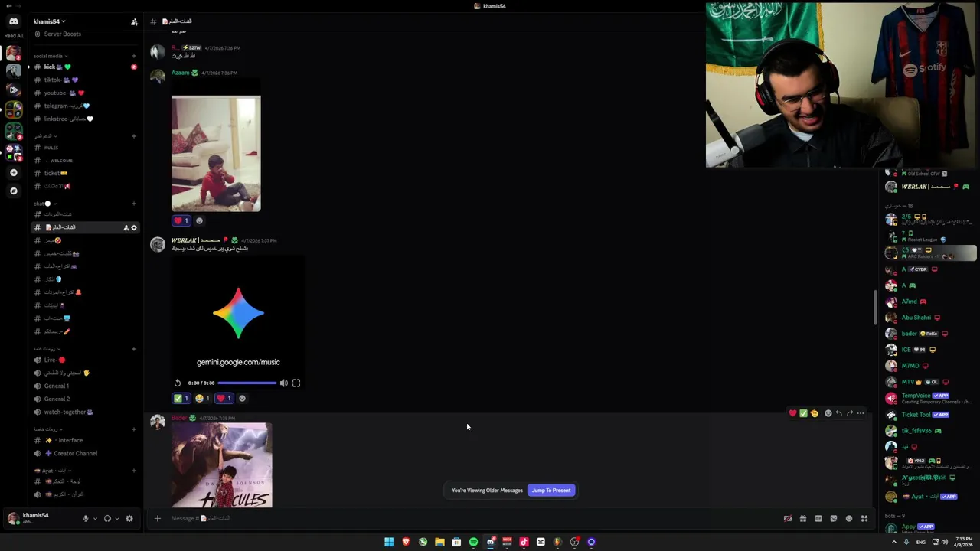
Task: Forward the hovered message with right arrow icon
Action: coord(849,413)
